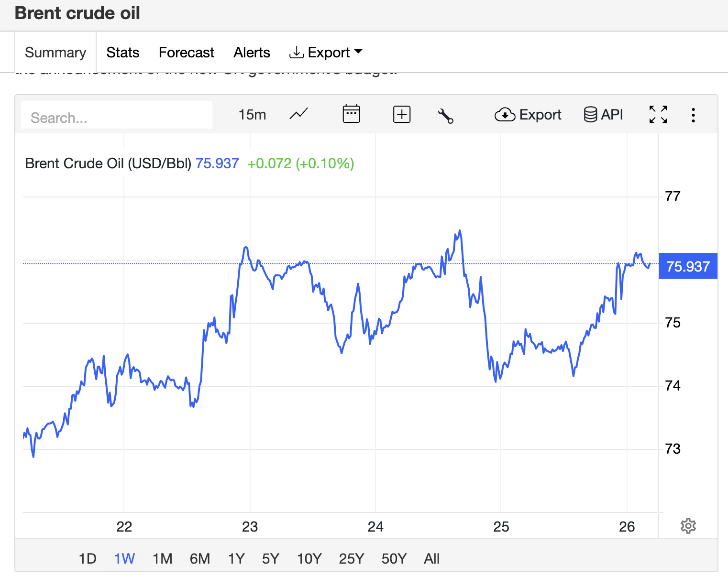The image size is (728, 588).
Task: Select the 1D time range
Action: click(x=88, y=558)
